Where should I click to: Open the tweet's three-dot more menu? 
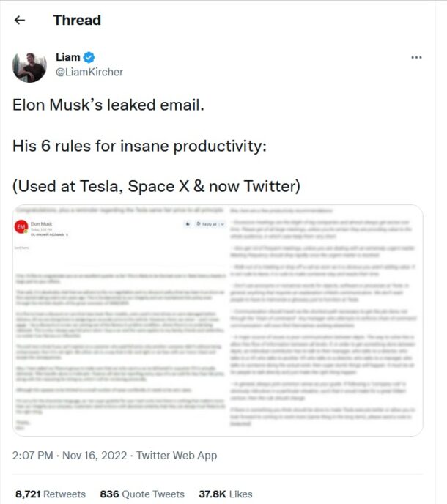coord(416,58)
